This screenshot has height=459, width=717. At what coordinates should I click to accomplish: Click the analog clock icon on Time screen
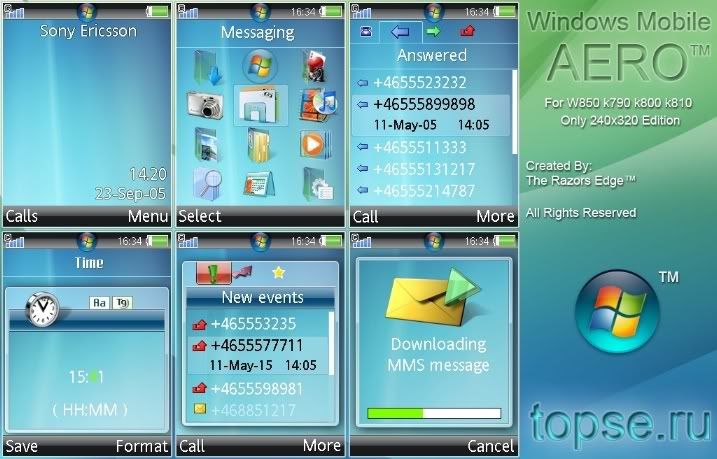pyautogui.click(x=43, y=309)
